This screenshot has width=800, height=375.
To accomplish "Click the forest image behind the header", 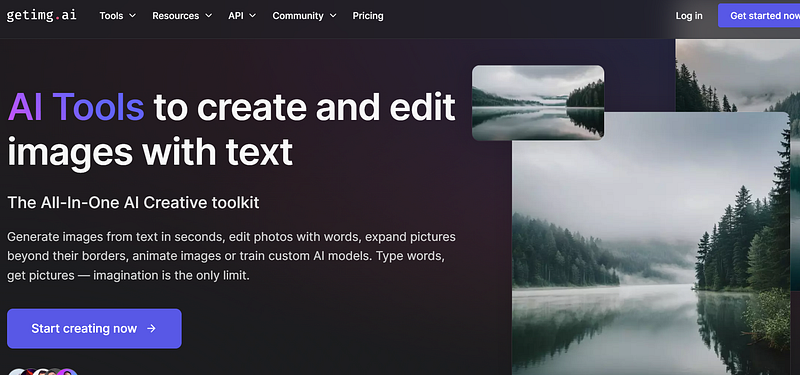I will click(737, 75).
